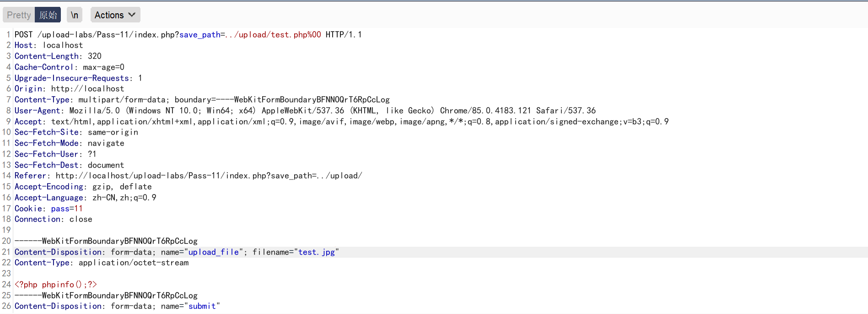Screen dimensions: 868x314
Task: Switch to the Pretty view tab
Action: tap(19, 15)
